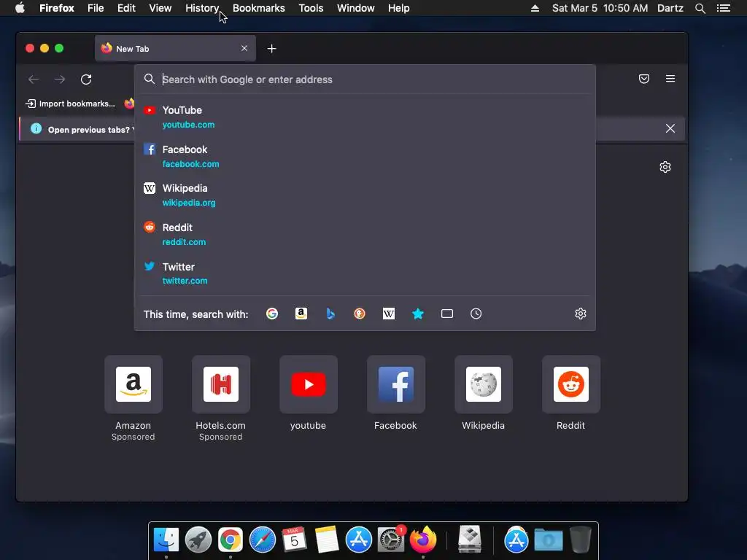This screenshot has height=560, width=747.
Task: Open a new tab with plus button
Action: [271, 49]
